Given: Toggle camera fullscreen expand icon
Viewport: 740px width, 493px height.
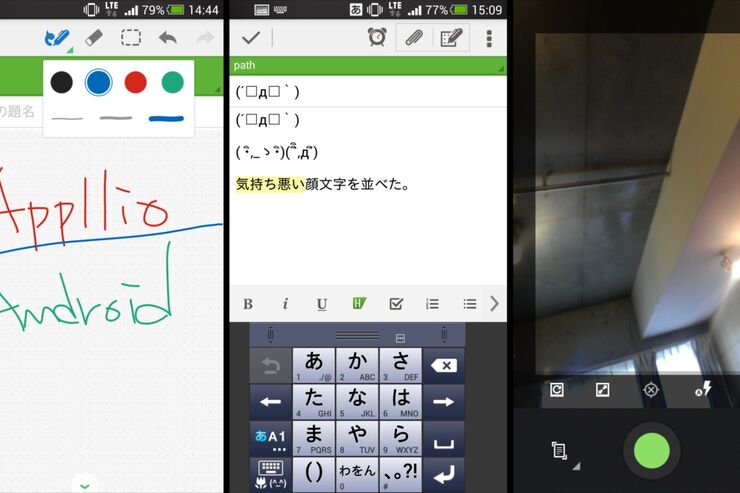Looking at the screenshot, I should click(603, 390).
